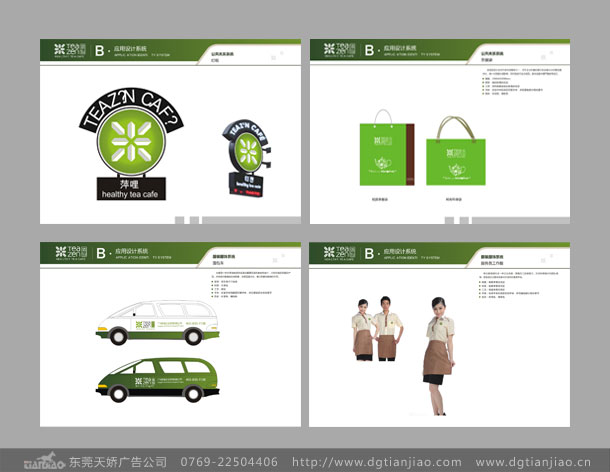Click the 'B' letter on the uniform page header
This screenshot has height=472, width=610.
tap(369, 254)
